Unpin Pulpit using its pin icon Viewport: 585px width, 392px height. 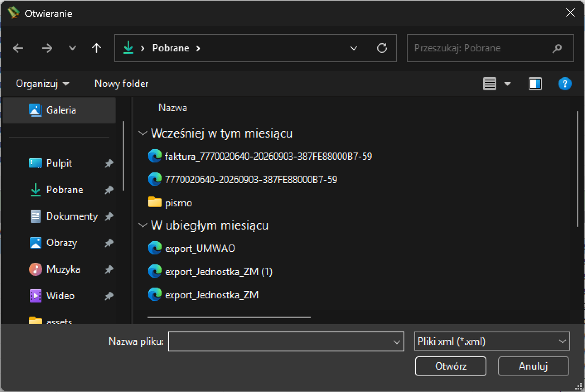[x=109, y=163]
